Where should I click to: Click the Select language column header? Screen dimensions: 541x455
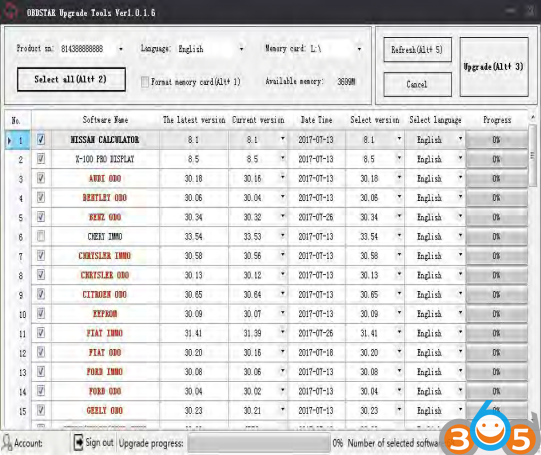[435, 120]
